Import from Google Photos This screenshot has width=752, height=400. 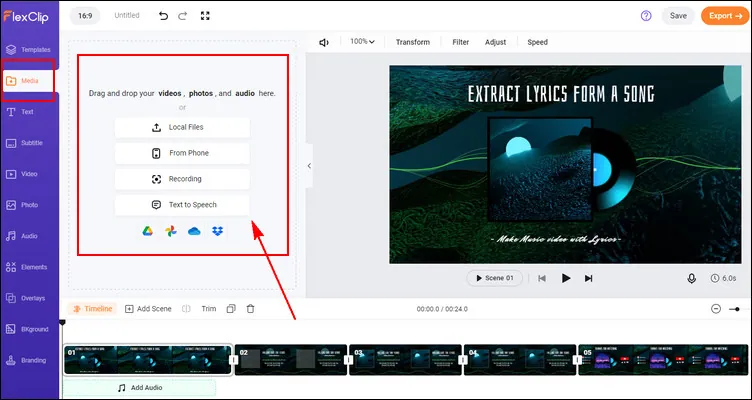click(171, 231)
